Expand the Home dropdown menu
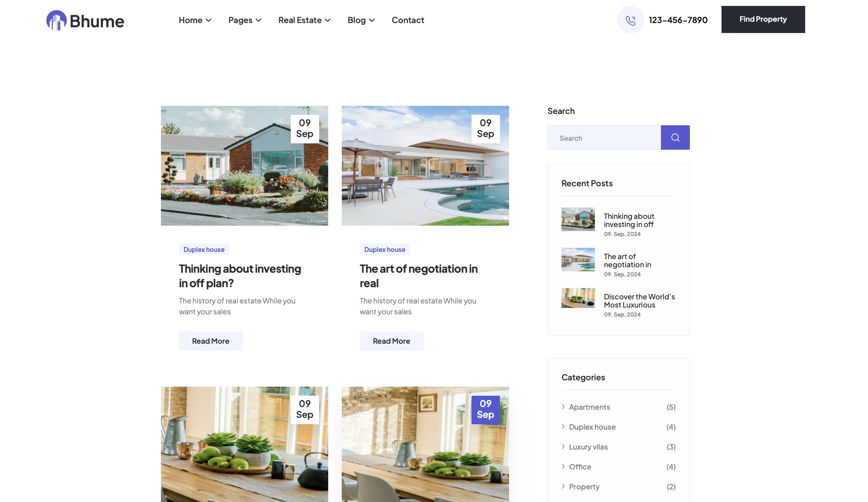The width and height of the screenshot is (868, 502). pyautogui.click(x=195, y=20)
